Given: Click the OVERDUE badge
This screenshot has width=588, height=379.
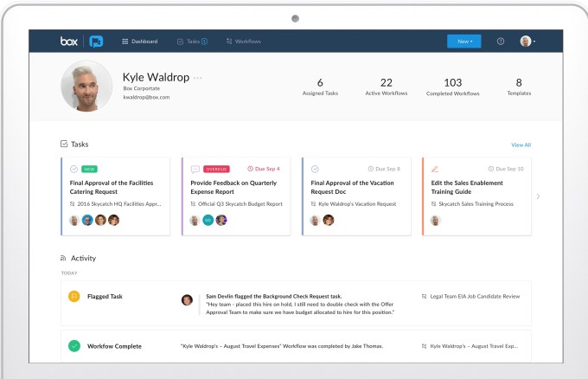Looking at the screenshot, I should point(216,170).
